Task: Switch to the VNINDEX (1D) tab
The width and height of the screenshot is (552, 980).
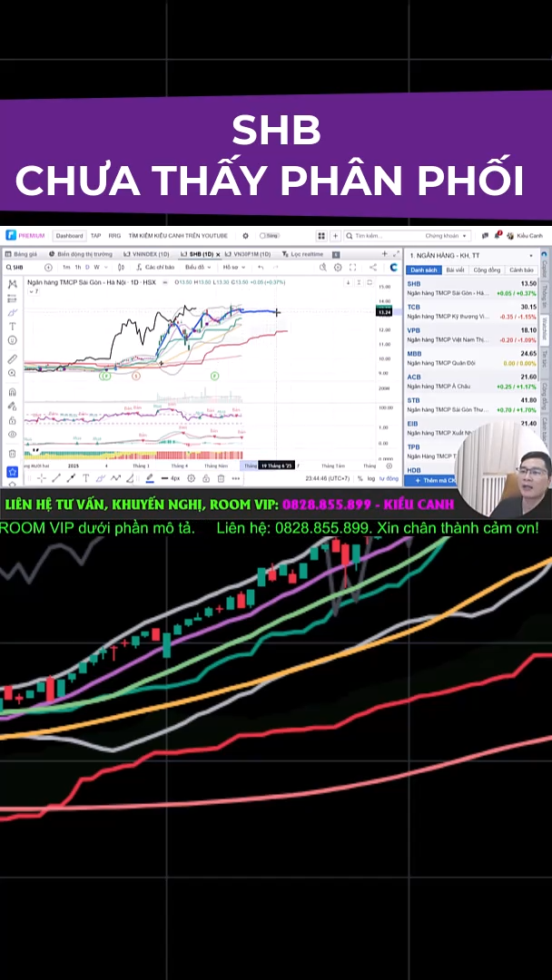Action: [146, 254]
